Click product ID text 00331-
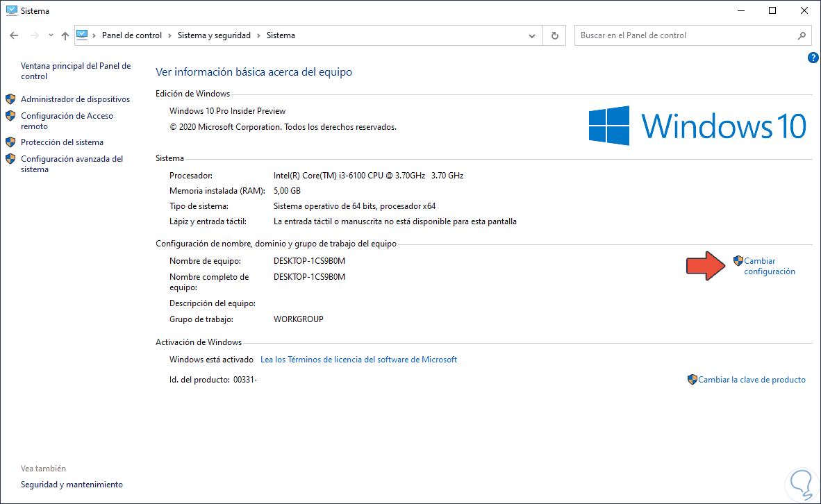The height and width of the screenshot is (504, 821). [x=245, y=380]
